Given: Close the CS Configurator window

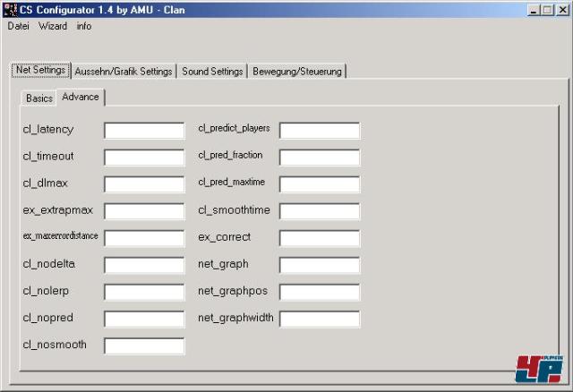Looking at the screenshot, I should (x=562, y=10).
